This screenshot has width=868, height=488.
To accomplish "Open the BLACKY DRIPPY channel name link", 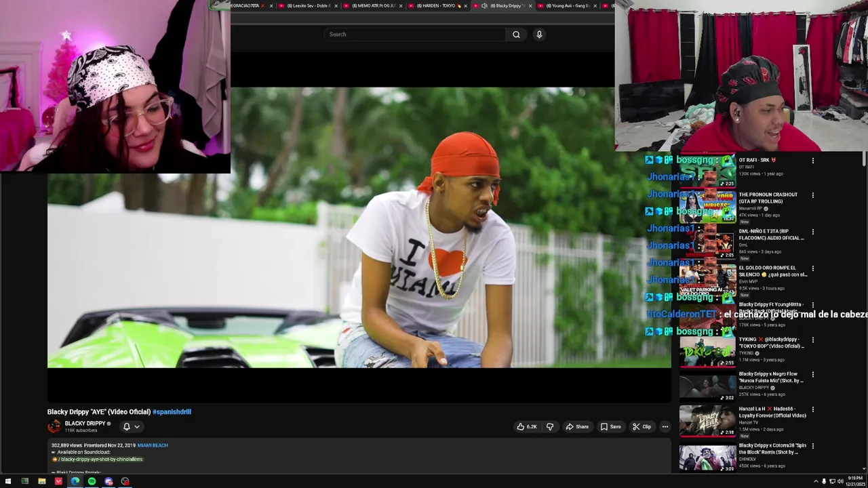I will [x=85, y=424].
